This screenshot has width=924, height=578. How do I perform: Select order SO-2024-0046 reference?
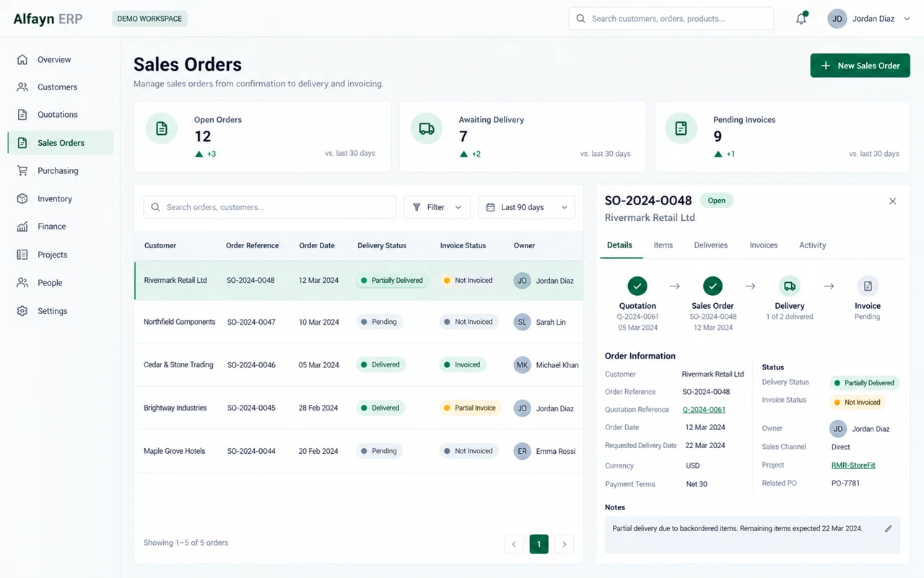[x=251, y=365]
